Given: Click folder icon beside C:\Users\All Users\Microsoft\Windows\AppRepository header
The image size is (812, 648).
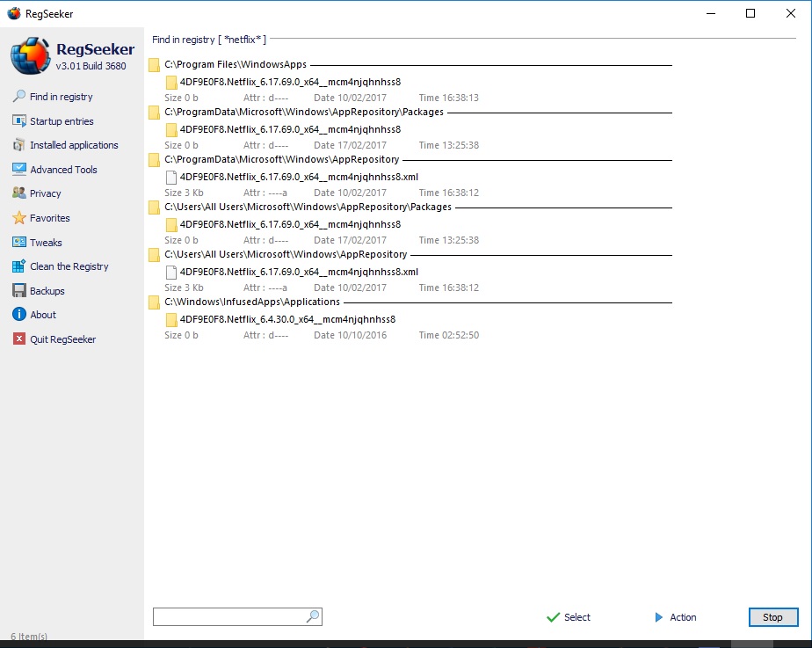Looking at the screenshot, I should 154,255.
